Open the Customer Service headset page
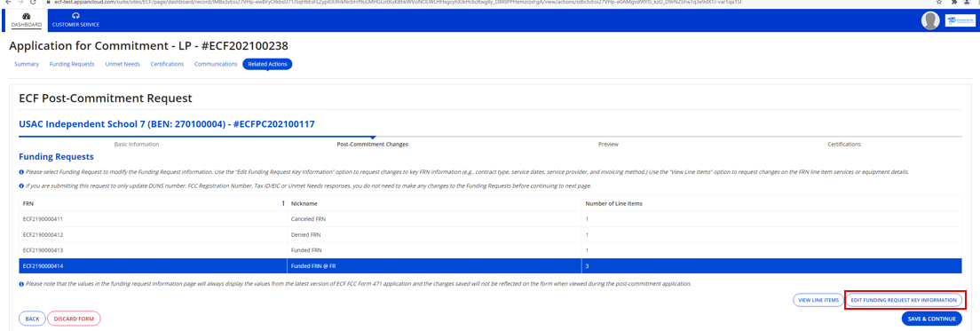The width and height of the screenshot is (980, 331). coord(75,20)
